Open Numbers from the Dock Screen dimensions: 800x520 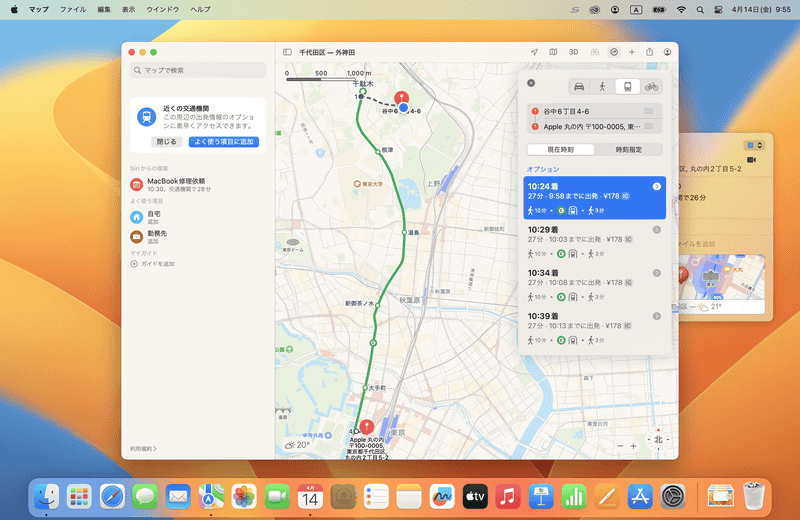574,497
